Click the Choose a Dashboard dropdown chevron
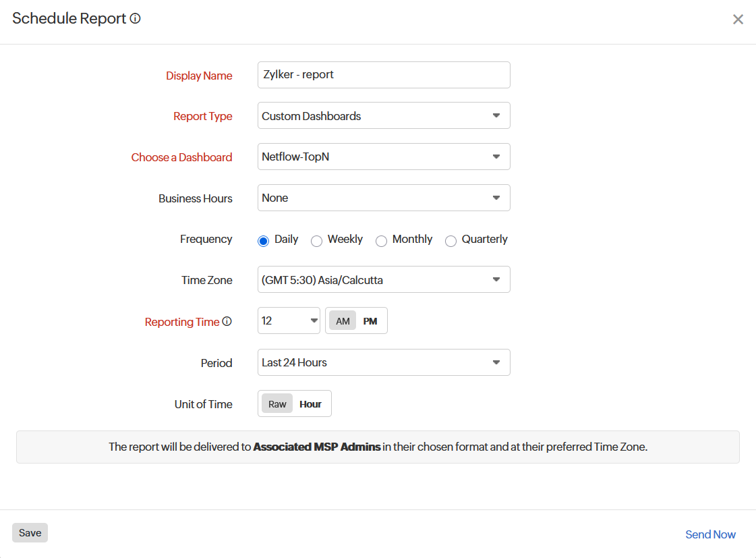This screenshot has width=756, height=558. (x=497, y=157)
